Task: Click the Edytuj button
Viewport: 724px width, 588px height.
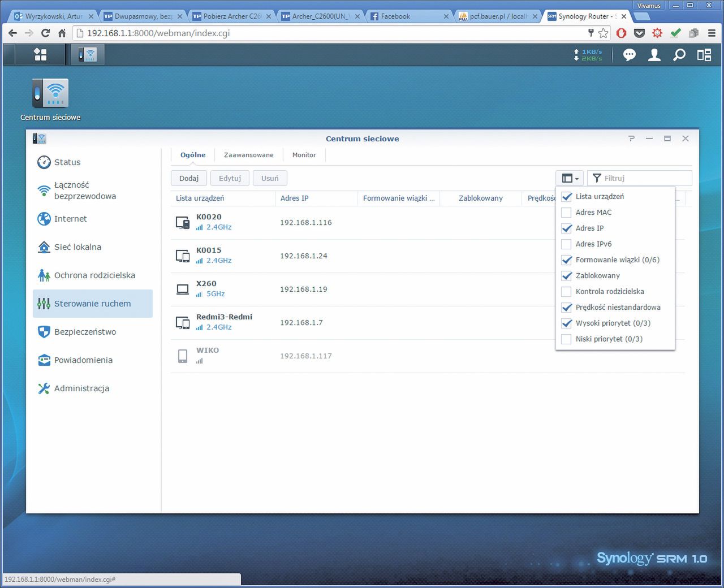Action: coord(230,178)
